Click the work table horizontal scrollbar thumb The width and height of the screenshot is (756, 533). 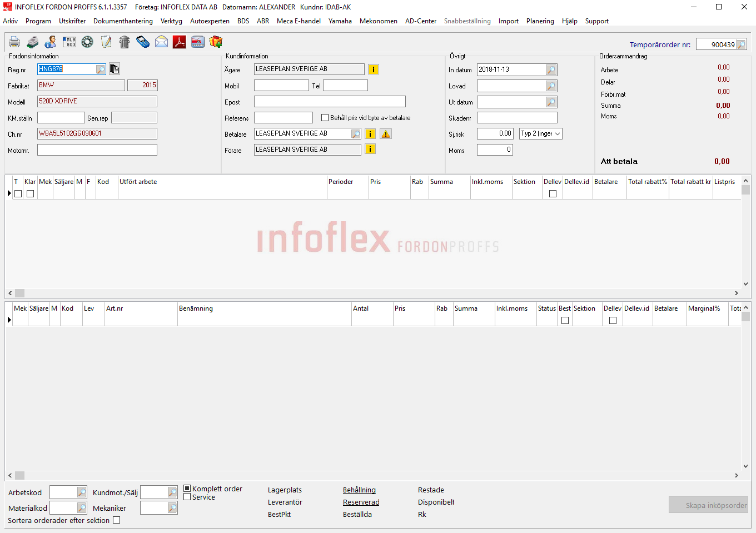click(20, 293)
